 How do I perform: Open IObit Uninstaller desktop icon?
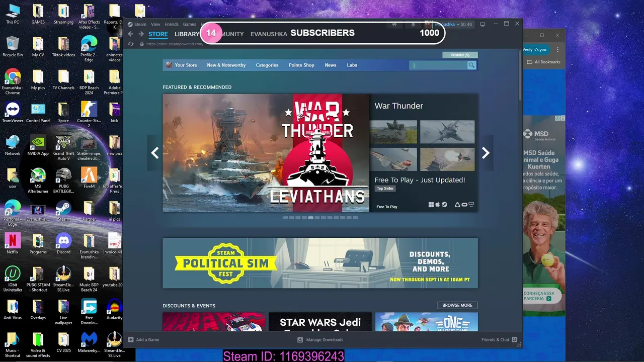[x=13, y=278]
